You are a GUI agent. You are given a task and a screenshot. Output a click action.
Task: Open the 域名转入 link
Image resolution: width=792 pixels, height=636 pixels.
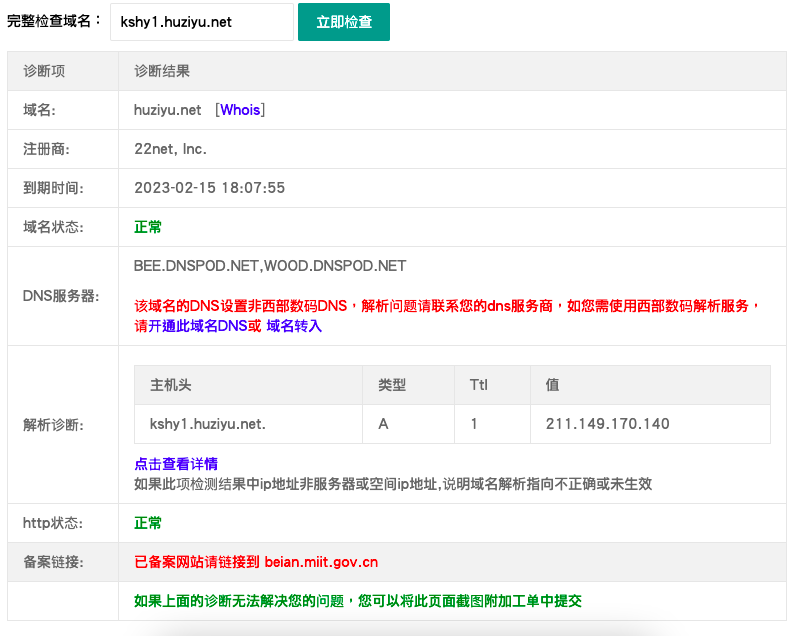coord(294,326)
